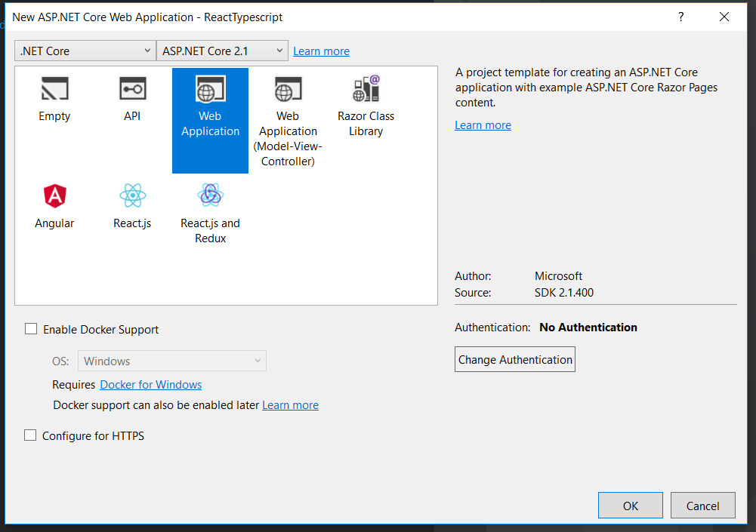Click the dialog title ReactTypescript text
Screen dimensions: 756x532
tap(243, 17)
